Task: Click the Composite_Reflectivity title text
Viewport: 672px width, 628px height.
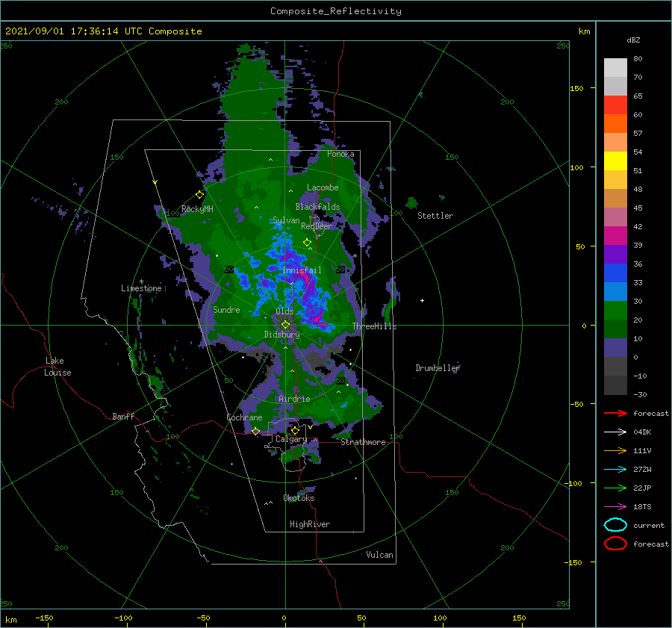Action: click(336, 11)
